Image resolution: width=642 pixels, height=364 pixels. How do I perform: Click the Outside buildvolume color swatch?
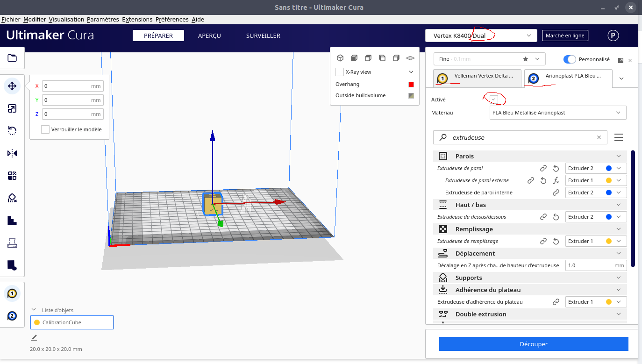point(411,96)
